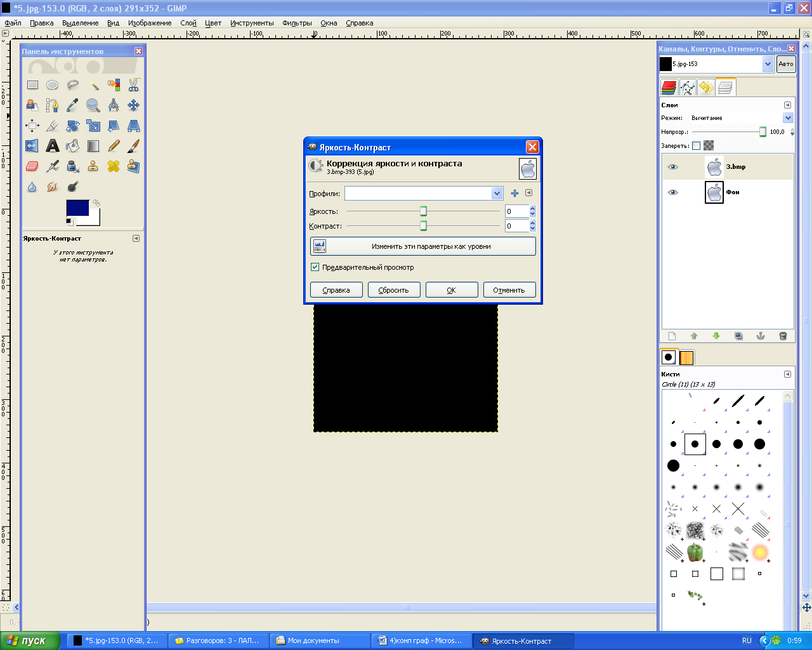This screenshot has height=650, width=812.
Task: Select the Rectangle Select tool
Action: point(32,85)
